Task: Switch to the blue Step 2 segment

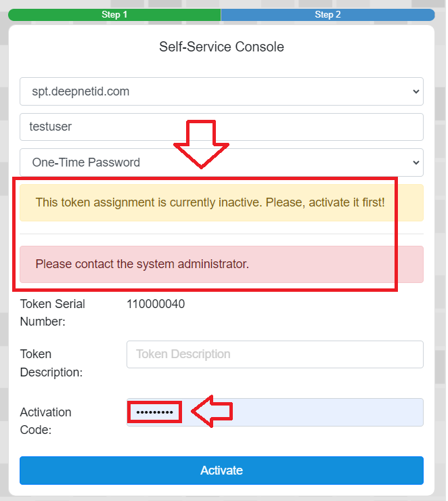Action: pyautogui.click(x=328, y=15)
